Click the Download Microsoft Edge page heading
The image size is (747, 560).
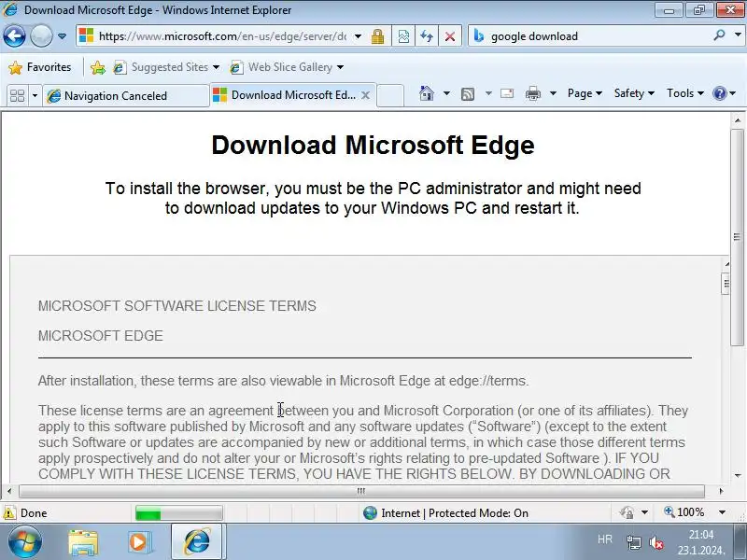[x=373, y=145]
